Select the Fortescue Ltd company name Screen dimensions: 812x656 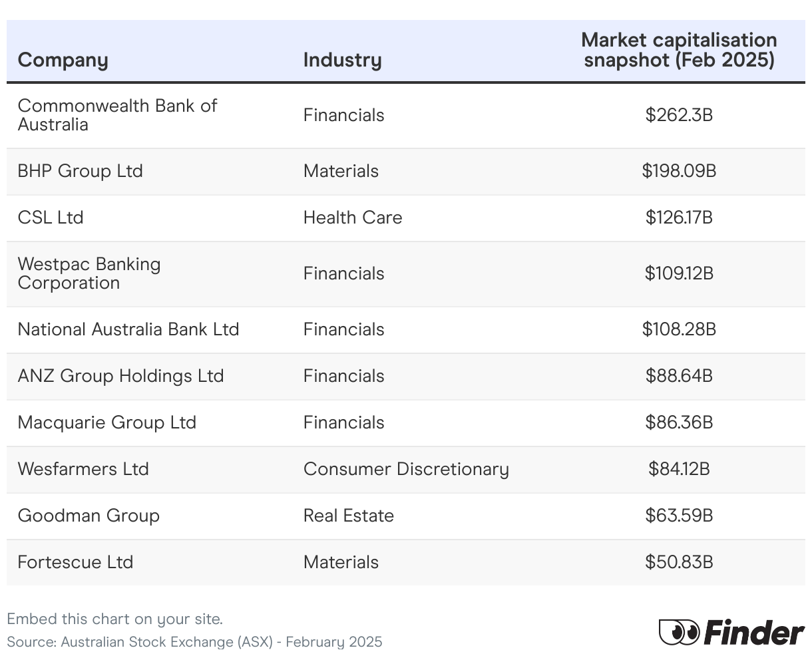[x=75, y=562]
